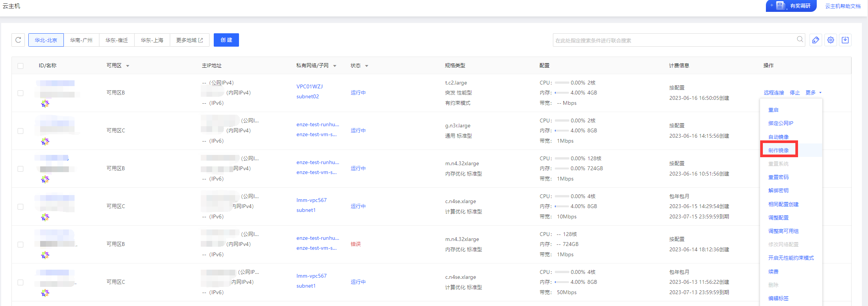Select 重置密码 menu entry
Image resolution: width=868 pixels, height=306 pixels.
tap(779, 177)
